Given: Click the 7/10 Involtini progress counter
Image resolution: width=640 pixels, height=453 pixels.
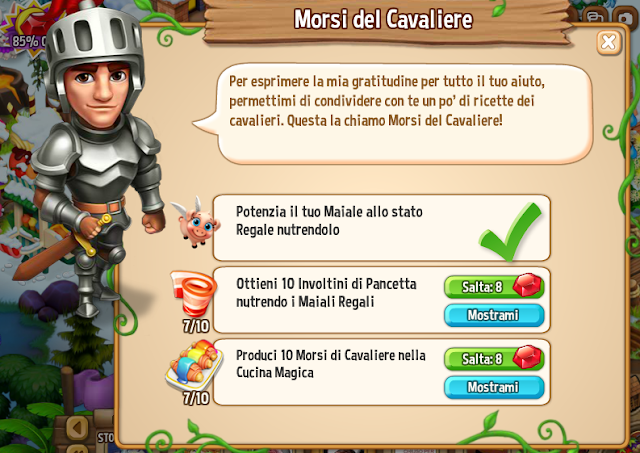Looking at the screenshot, I should 196,326.
